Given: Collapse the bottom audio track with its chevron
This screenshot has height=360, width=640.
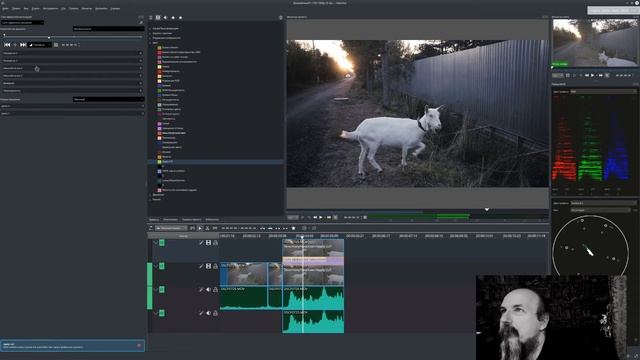Looking at the screenshot, I should click(156, 313).
